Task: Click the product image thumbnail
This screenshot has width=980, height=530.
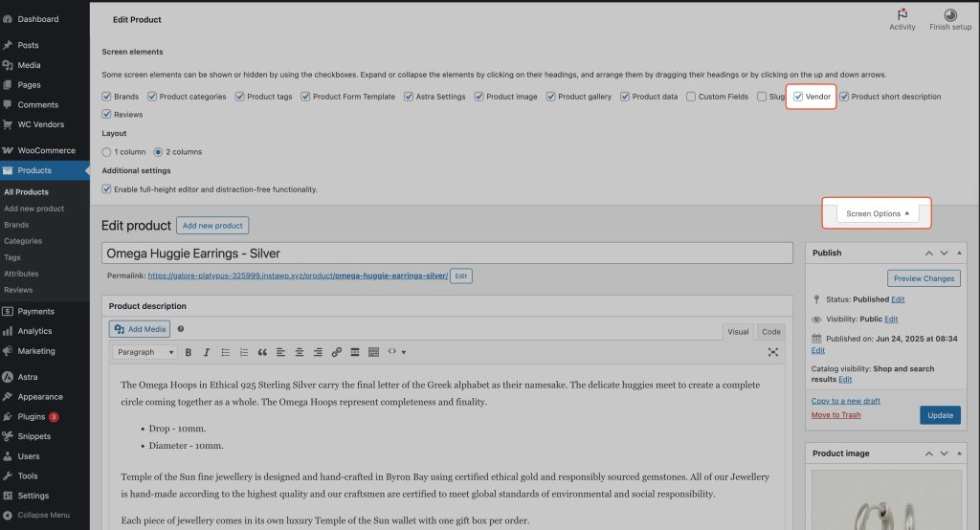Action: (886, 500)
